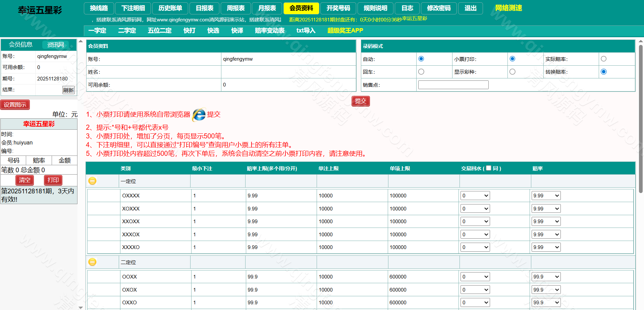Viewport: 644px width, 310px height.
Task: Click the 提交 submit button
Action: point(361,101)
